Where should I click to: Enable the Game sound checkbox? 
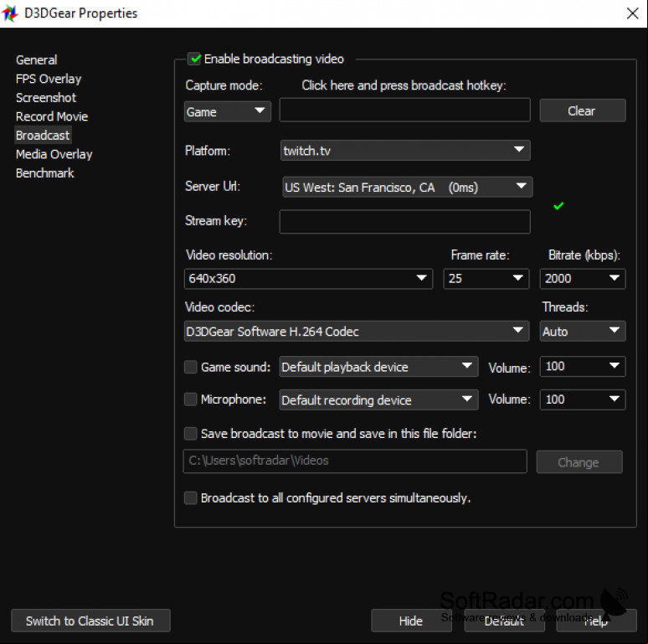pyautogui.click(x=190, y=367)
